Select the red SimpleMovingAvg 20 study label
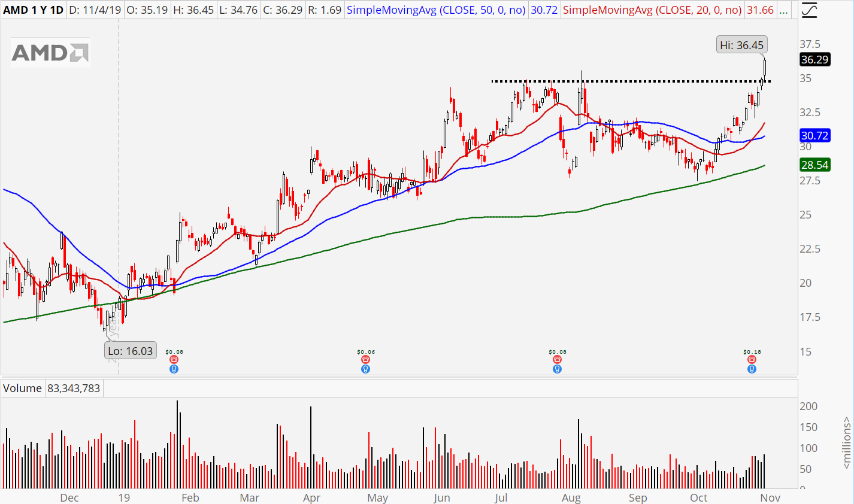 [x=652, y=10]
